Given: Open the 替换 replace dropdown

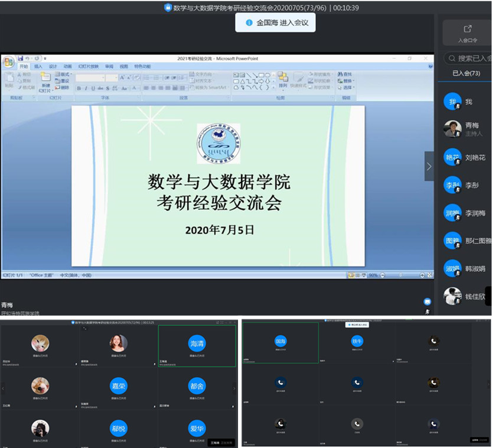Looking at the screenshot, I should tap(347, 81).
